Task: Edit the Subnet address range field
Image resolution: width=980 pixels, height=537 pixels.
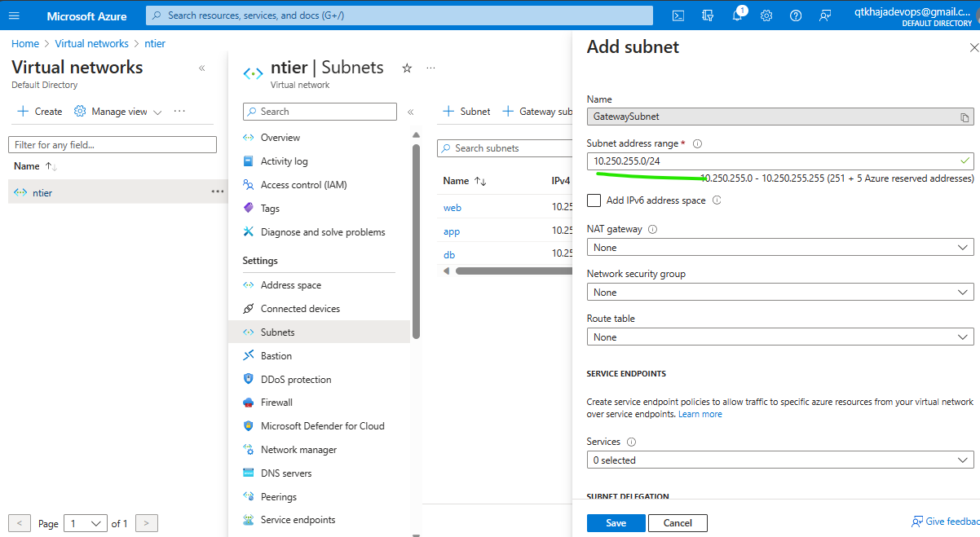Action: 780,161
